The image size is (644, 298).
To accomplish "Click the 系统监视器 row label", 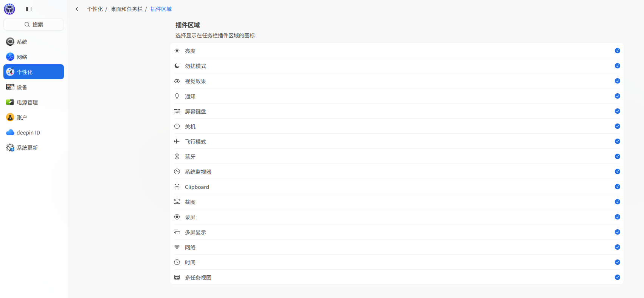I will [x=198, y=172].
